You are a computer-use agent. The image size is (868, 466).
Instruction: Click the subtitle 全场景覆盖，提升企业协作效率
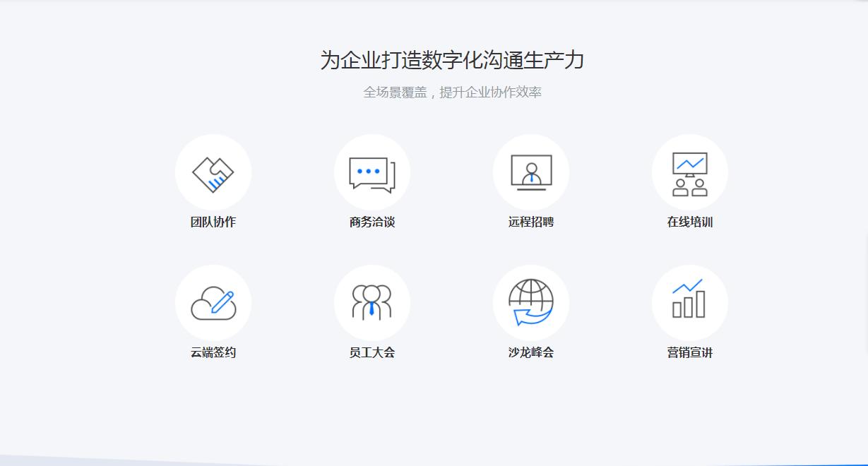click(452, 92)
